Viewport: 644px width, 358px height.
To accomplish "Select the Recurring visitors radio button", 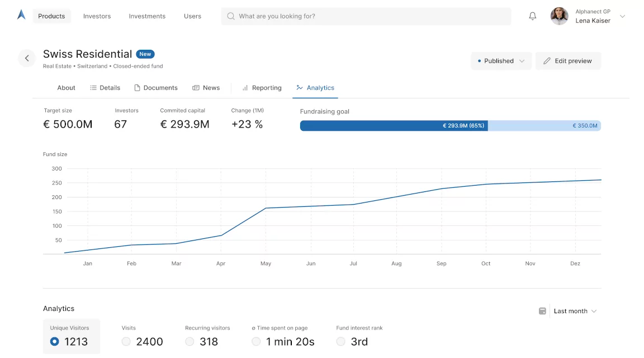I will (x=190, y=342).
